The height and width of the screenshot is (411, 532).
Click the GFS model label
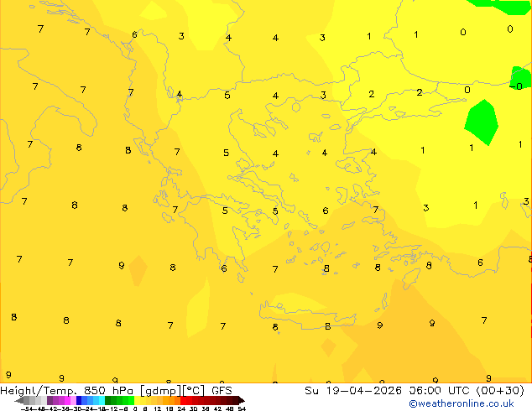click(222, 391)
